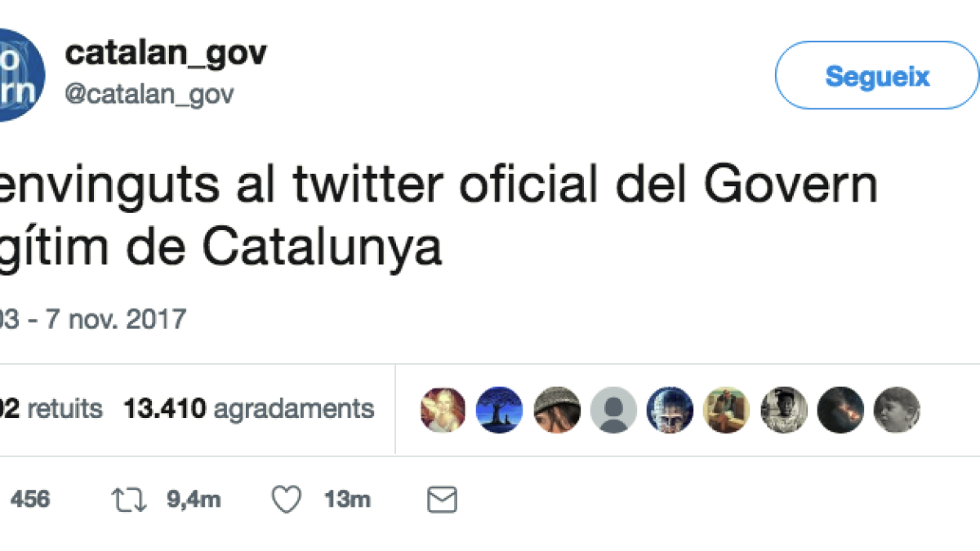Click the Segueix follow button
The image size is (980, 551).
876,76
